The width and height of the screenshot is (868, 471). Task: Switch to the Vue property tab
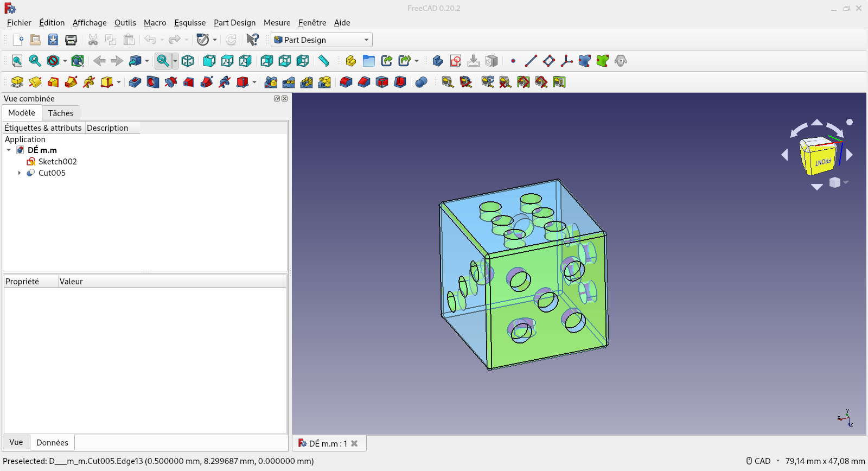(16, 442)
